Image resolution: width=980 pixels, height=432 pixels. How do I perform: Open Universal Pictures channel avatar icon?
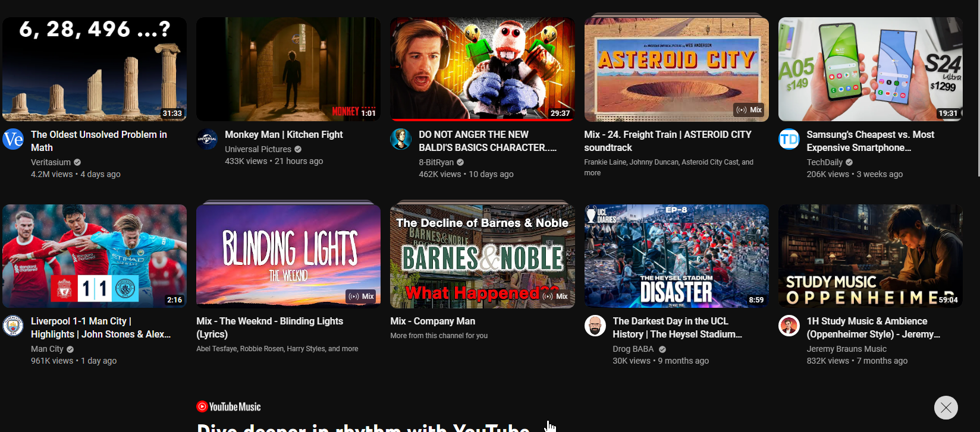(207, 140)
